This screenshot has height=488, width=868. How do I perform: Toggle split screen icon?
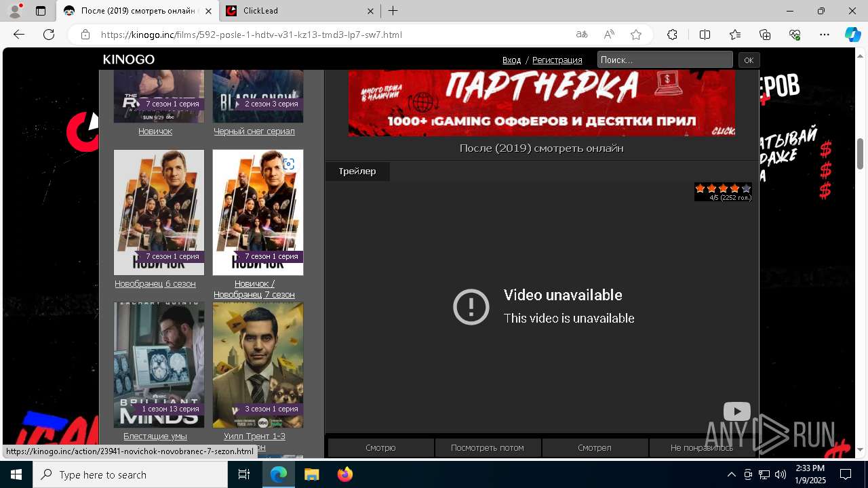705,35
